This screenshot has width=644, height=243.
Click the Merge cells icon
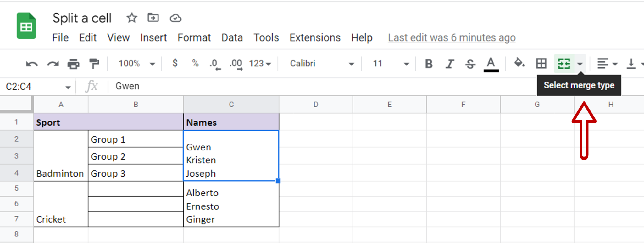pos(564,64)
